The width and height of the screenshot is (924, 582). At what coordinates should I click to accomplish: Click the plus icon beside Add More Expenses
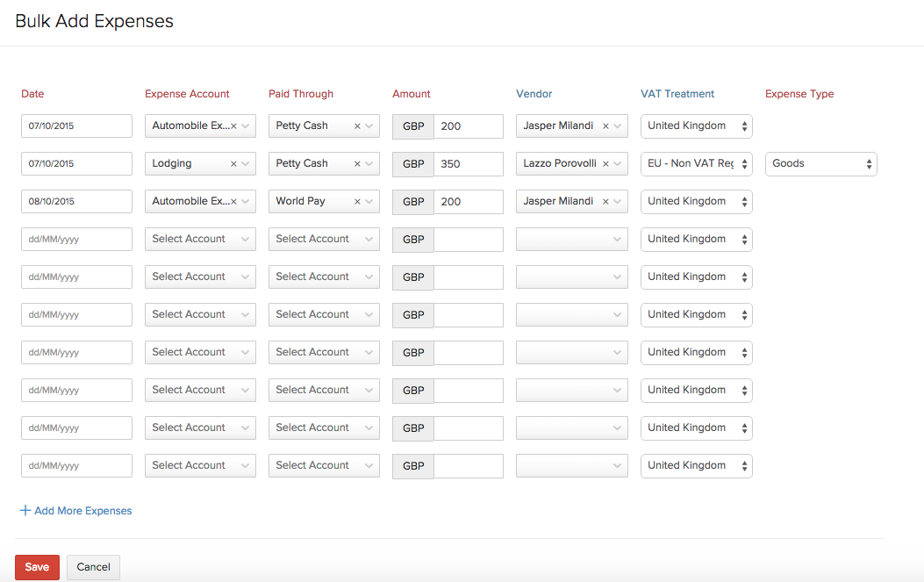[x=25, y=510]
